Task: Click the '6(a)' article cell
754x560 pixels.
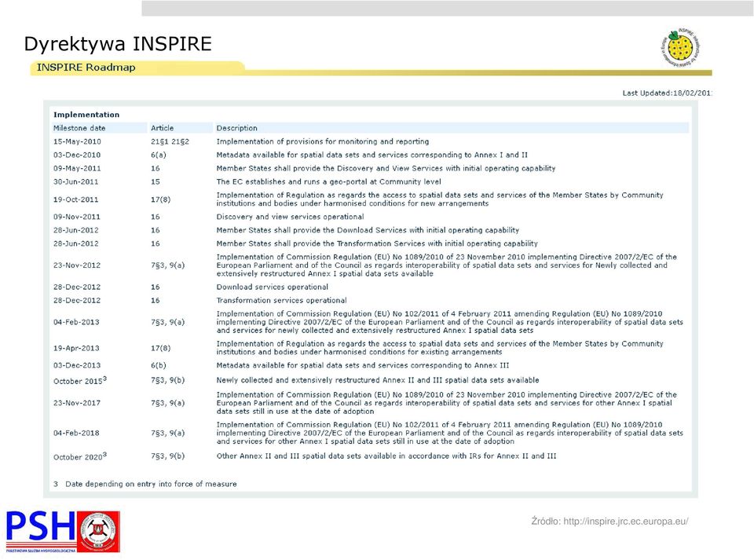Action: pos(158,155)
